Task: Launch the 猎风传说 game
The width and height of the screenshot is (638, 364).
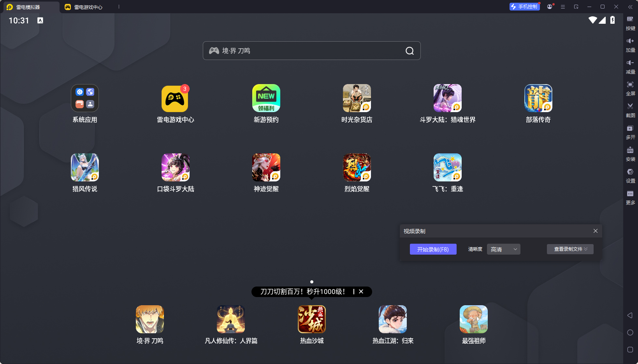Action: 85,167
